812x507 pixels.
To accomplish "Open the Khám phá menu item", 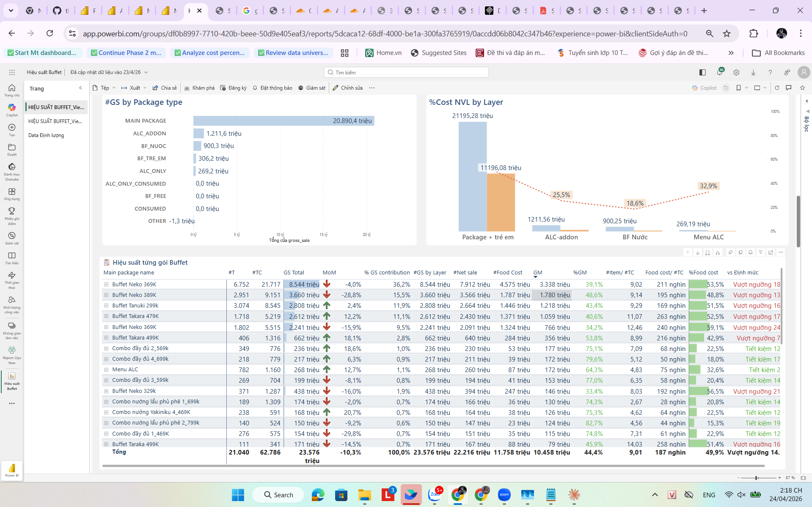I will pyautogui.click(x=199, y=88).
